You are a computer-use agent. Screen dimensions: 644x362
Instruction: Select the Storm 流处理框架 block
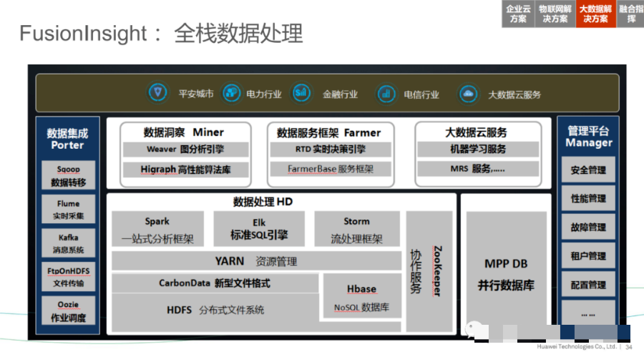pos(357,229)
